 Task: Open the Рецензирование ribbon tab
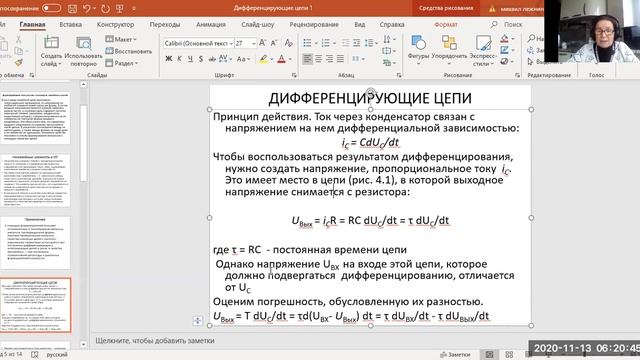coord(314,24)
